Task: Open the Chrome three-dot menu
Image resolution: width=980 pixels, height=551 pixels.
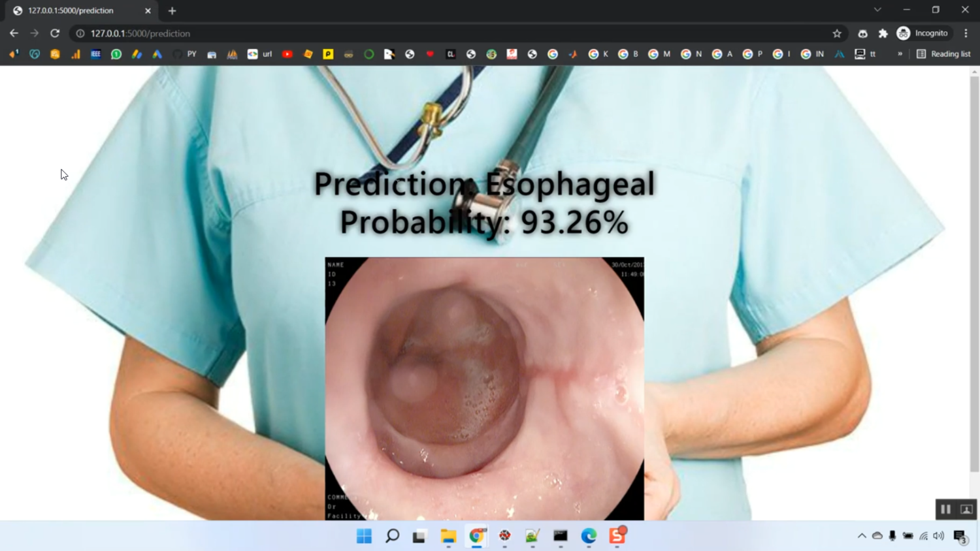Action: (966, 33)
